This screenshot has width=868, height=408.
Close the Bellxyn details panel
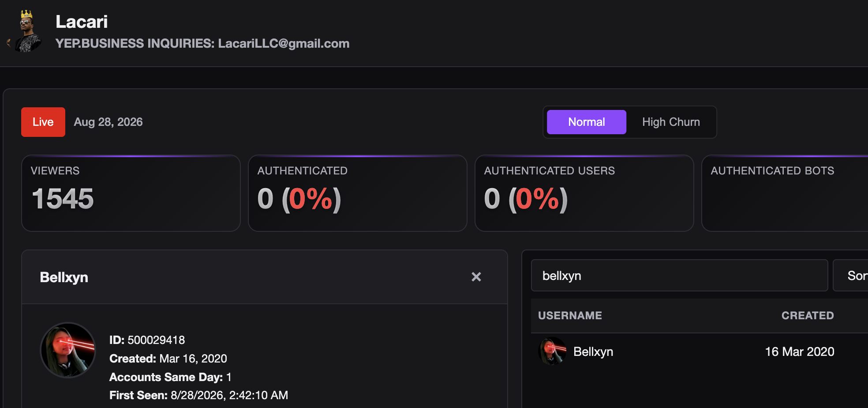[x=476, y=277]
